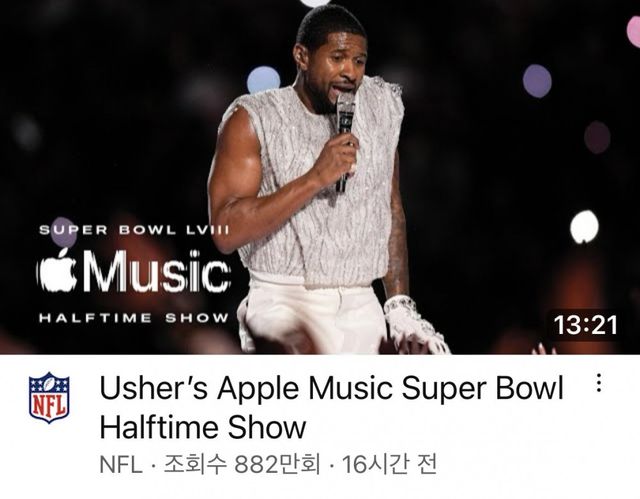Click the 조회수 882만회 view count text

click(x=242, y=464)
